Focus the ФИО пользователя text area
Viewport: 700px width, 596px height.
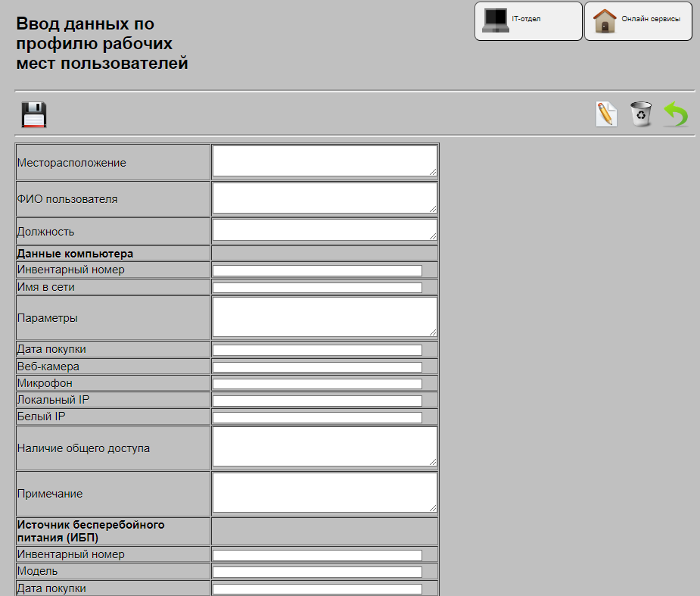tap(324, 198)
